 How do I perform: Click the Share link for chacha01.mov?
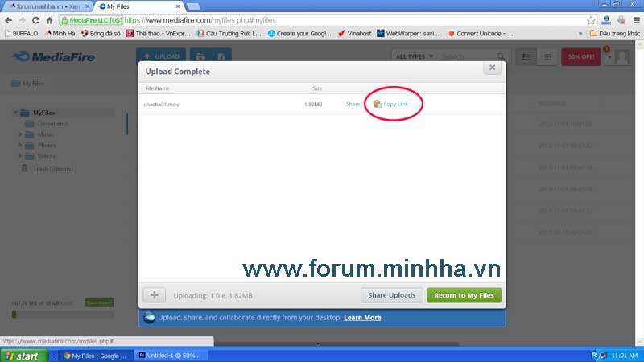(353, 104)
